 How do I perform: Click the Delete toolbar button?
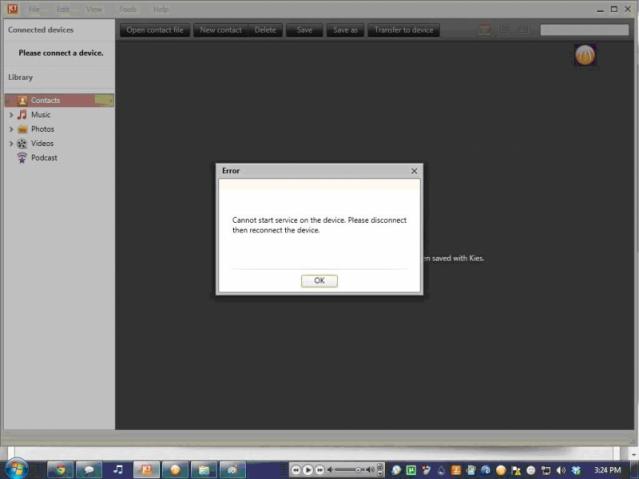tap(265, 30)
